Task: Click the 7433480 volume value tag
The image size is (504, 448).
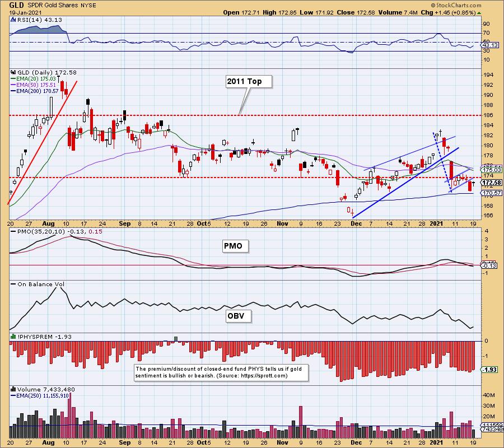Action: coord(492,429)
